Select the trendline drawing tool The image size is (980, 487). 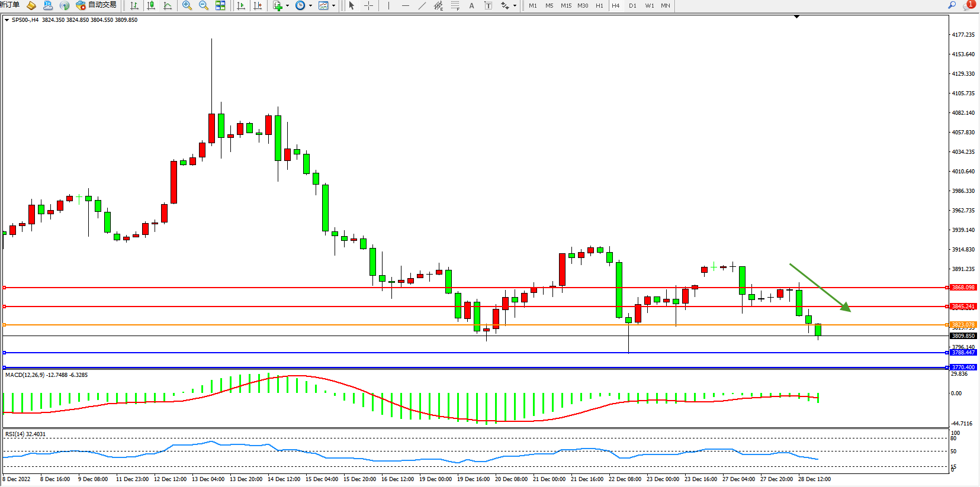(422, 5)
